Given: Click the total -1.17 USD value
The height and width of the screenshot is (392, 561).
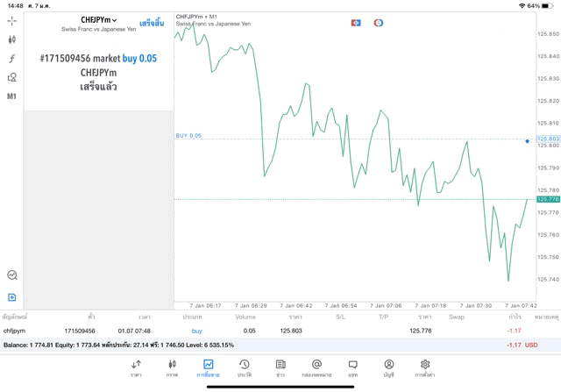Looking at the screenshot, I should coord(522,346).
